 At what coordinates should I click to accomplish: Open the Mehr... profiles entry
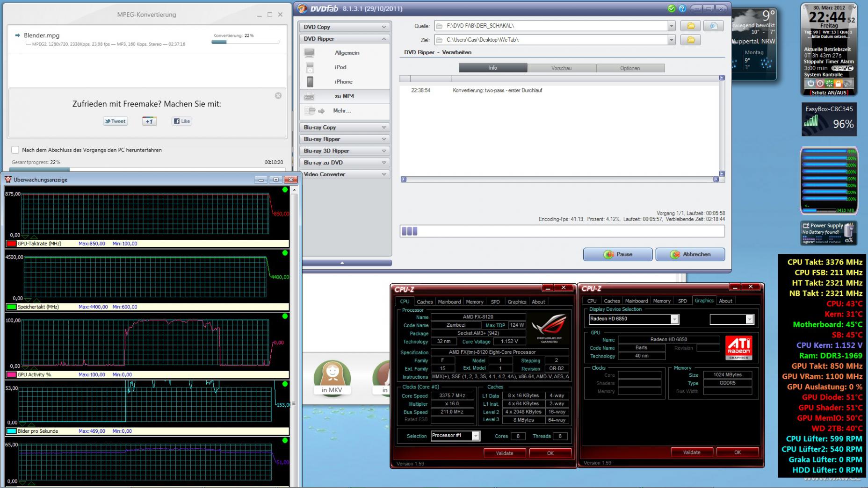click(x=344, y=111)
